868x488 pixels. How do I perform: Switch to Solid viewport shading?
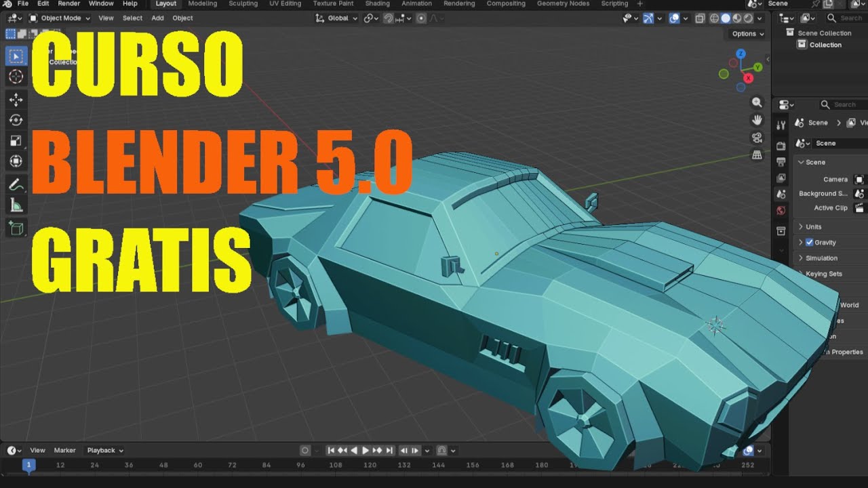point(726,18)
